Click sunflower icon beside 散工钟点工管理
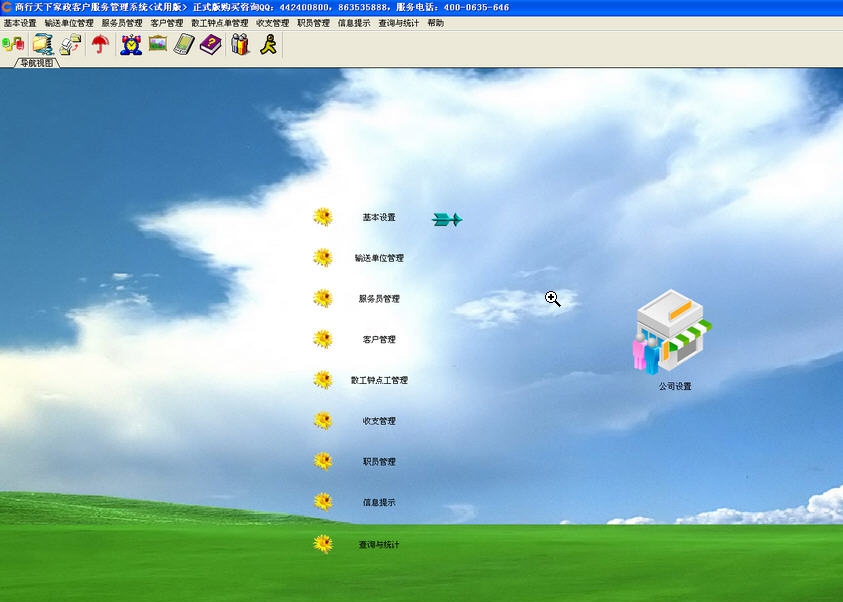 [323, 379]
